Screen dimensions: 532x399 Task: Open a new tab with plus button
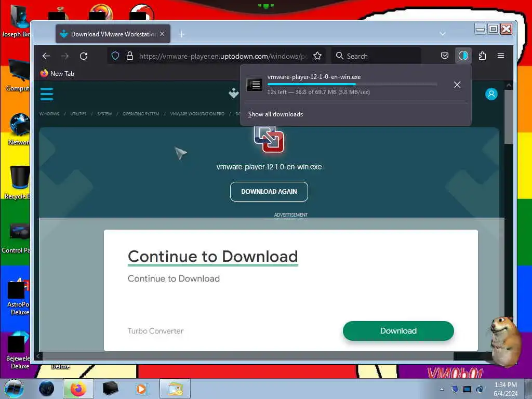(181, 34)
